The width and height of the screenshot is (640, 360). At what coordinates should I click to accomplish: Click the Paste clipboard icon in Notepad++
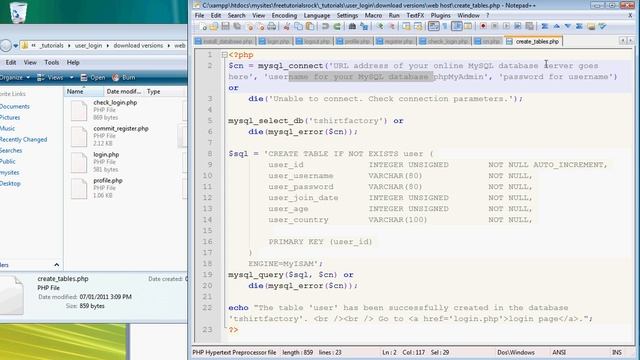[310, 27]
